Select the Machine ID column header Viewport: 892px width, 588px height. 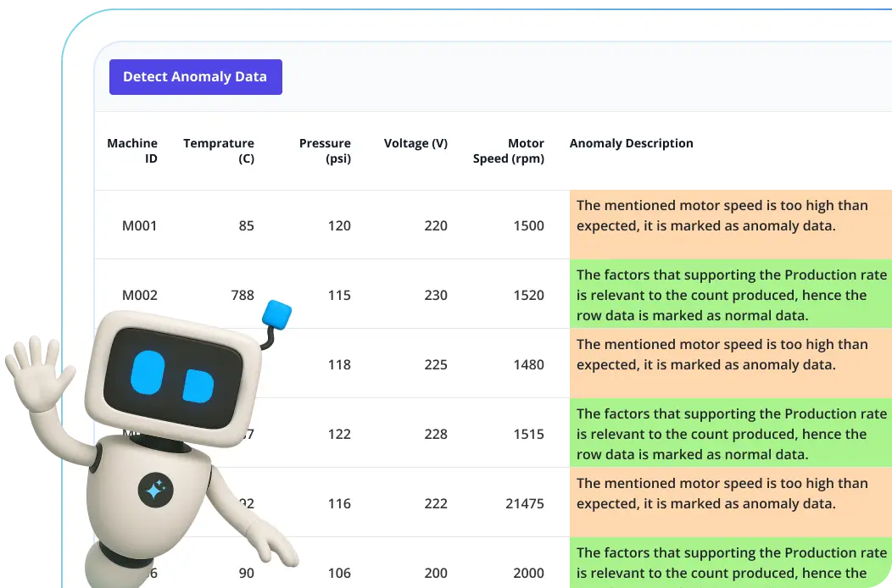[132, 151]
